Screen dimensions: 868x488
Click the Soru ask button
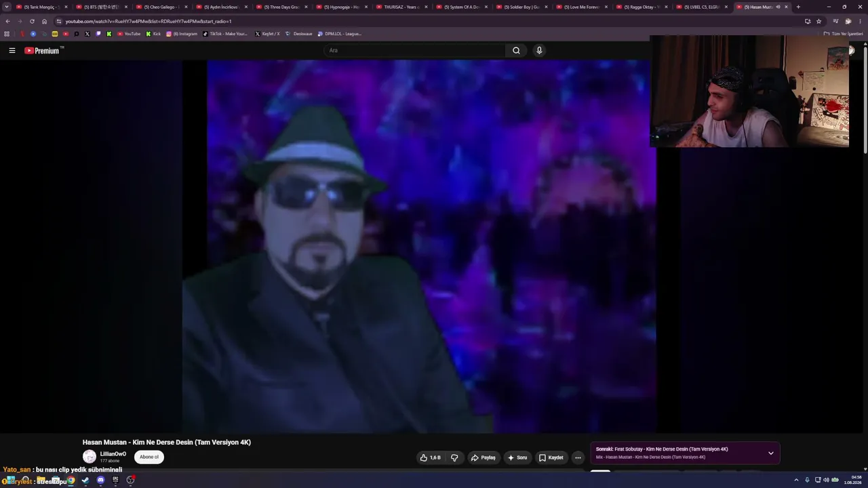coord(517,457)
